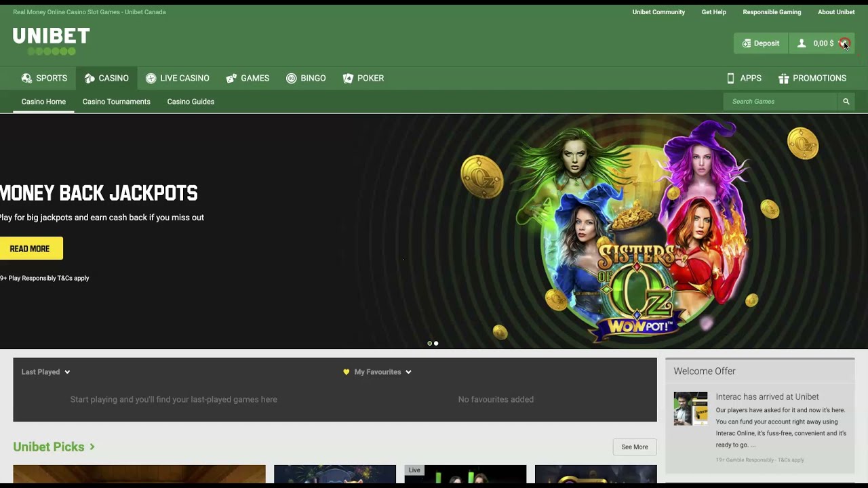Open the Live Casino section
The image size is (868, 488).
178,79
